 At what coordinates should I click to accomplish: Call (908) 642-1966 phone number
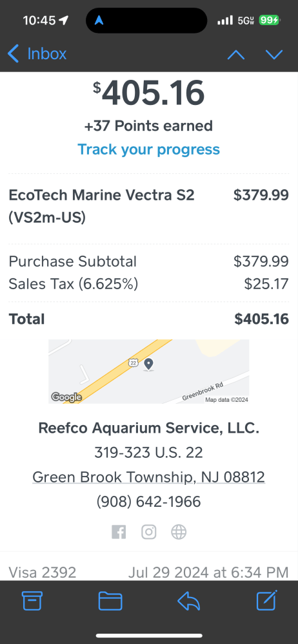(148, 502)
